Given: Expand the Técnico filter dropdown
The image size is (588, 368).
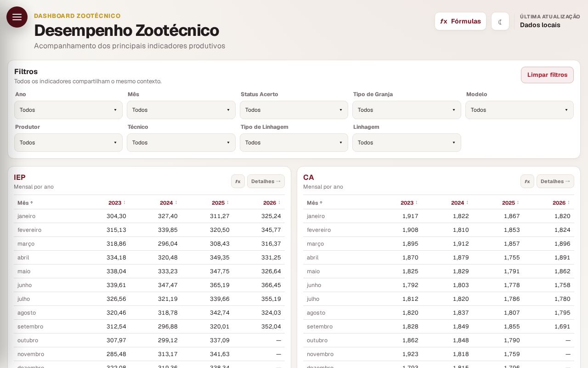Looking at the screenshot, I should click(181, 143).
